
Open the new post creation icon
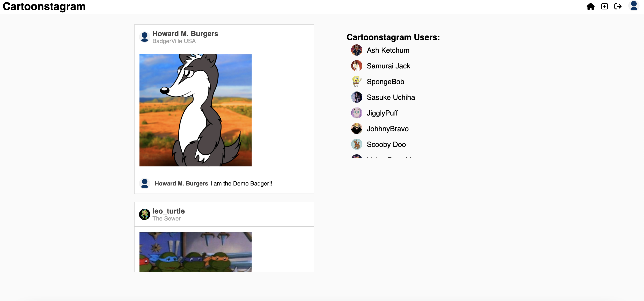pos(605,6)
